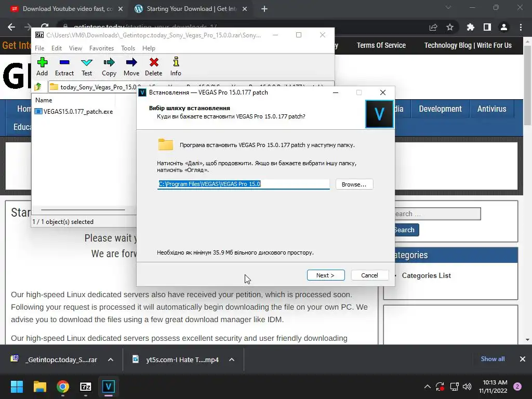The image size is (532, 399).
Task: Bookmark this page with star icon
Action: point(450,27)
